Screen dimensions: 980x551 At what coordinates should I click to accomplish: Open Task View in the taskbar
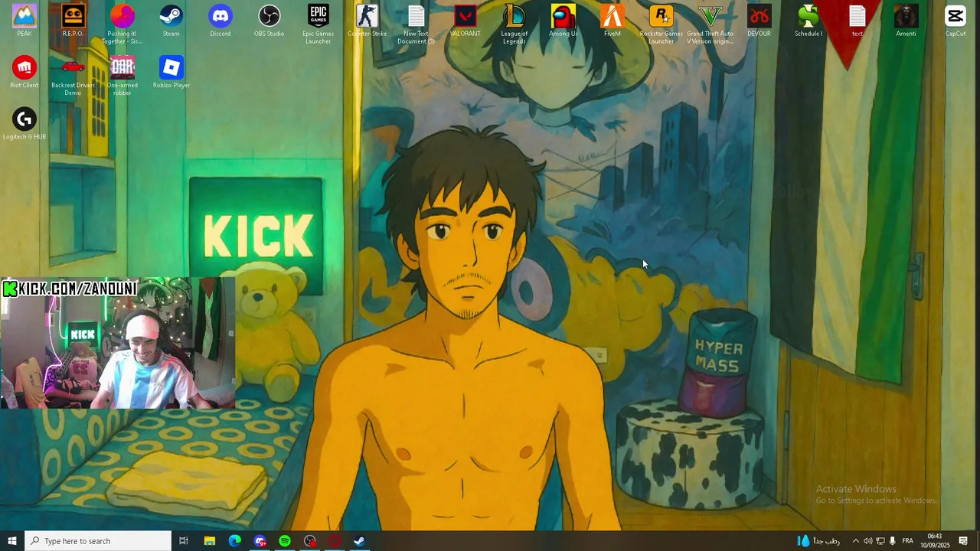click(184, 541)
